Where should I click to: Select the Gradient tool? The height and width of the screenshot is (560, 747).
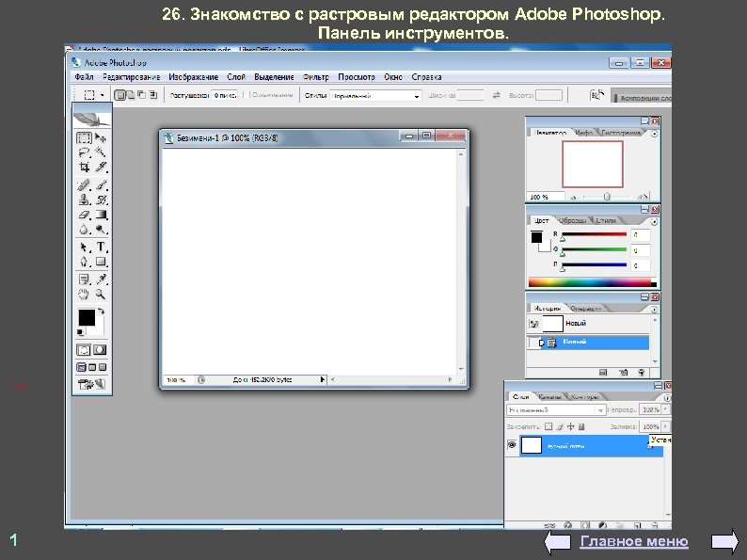point(101,215)
